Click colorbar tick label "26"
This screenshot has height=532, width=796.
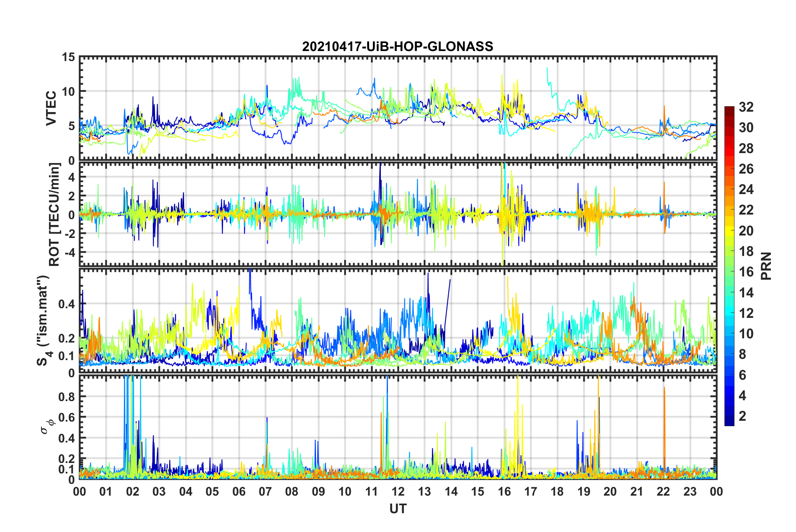(746, 169)
